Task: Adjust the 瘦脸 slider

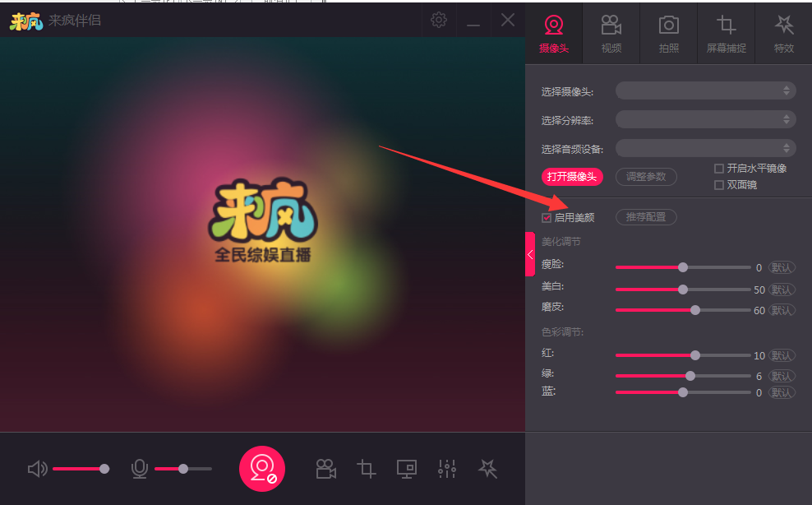Action: pos(683,267)
